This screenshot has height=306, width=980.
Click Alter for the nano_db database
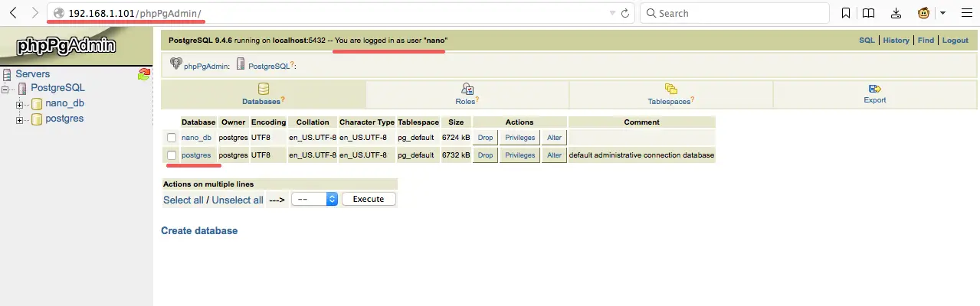pyautogui.click(x=554, y=137)
